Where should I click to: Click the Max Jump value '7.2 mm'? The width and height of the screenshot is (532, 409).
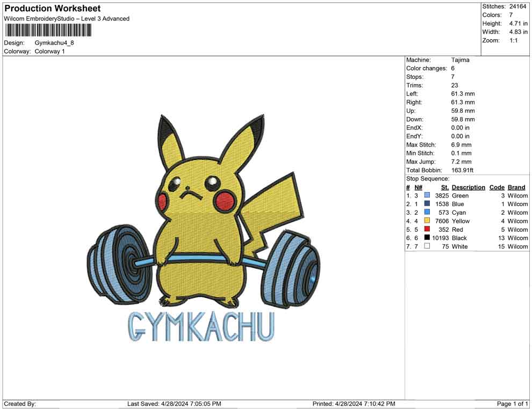462,162
